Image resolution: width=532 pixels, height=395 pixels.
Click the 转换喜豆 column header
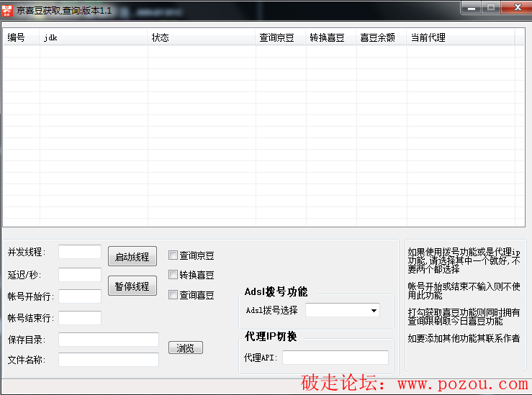[331, 37]
